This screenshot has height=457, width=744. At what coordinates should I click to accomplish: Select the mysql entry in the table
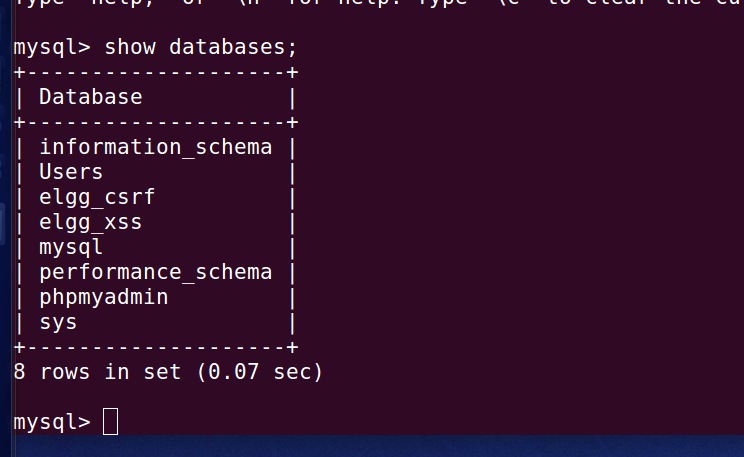tap(71, 247)
